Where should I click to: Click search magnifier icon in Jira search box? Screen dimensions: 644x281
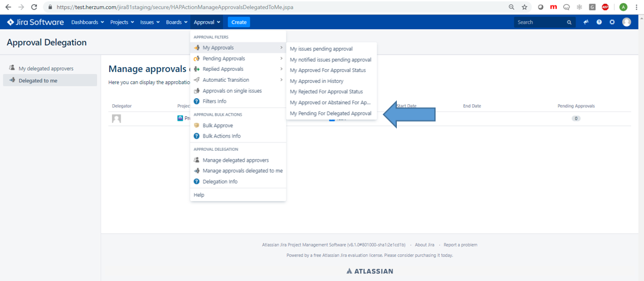(569, 22)
